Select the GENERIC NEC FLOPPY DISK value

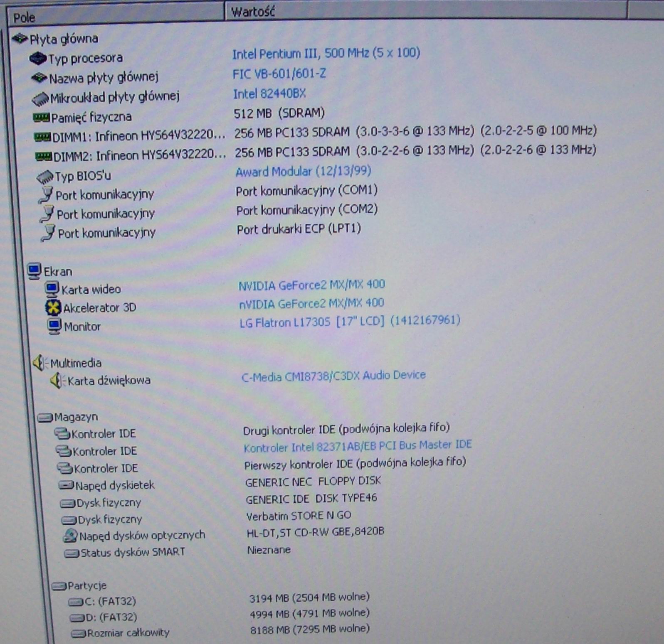[313, 482]
